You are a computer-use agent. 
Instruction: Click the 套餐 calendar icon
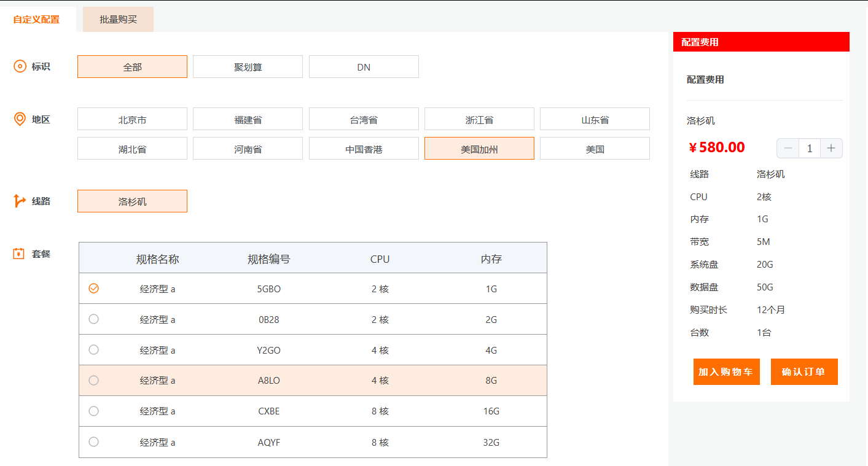(19, 254)
